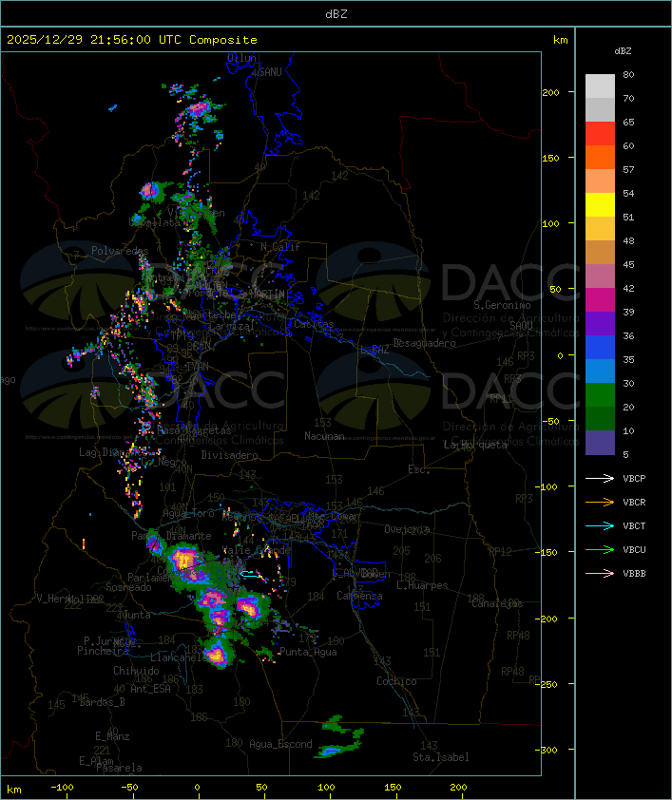The image size is (672, 800).
Task: Pick the gold 48–51 dBZ swatch
Action: click(x=600, y=229)
